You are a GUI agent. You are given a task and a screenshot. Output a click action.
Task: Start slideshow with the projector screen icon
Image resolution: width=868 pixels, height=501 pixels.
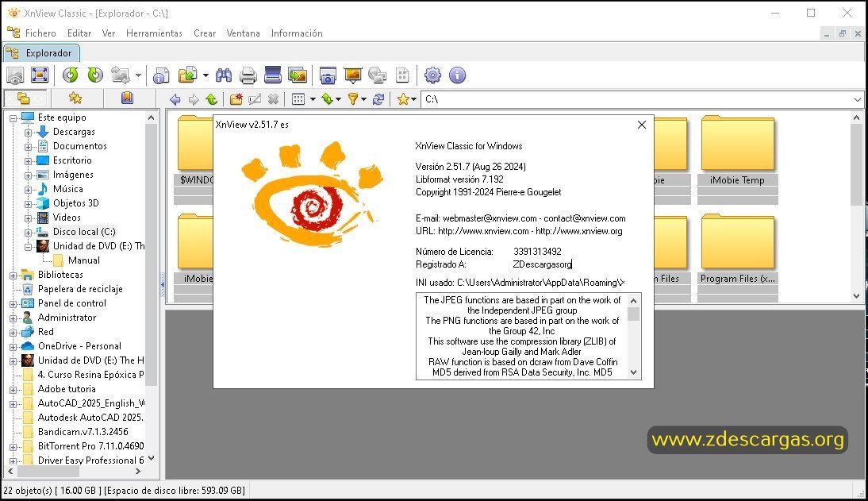tap(352, 75)
